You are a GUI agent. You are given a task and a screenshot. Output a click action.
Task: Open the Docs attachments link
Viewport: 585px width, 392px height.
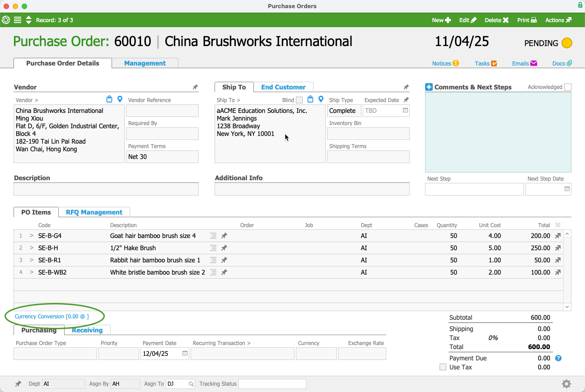tap(562, 63)
